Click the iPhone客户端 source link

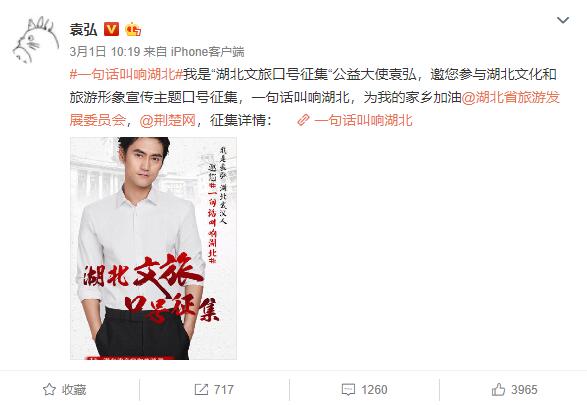tap(208, 52)
